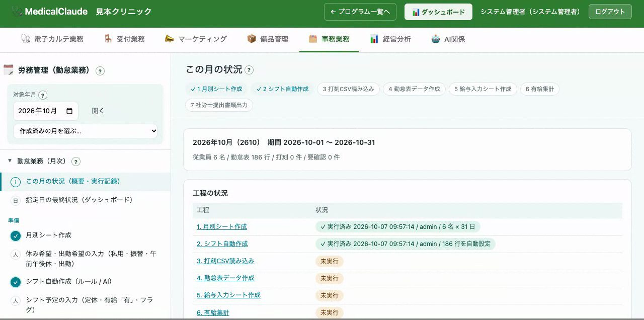Open the 4. 勤怠表データ作成 link

click(x=225, y=278)
